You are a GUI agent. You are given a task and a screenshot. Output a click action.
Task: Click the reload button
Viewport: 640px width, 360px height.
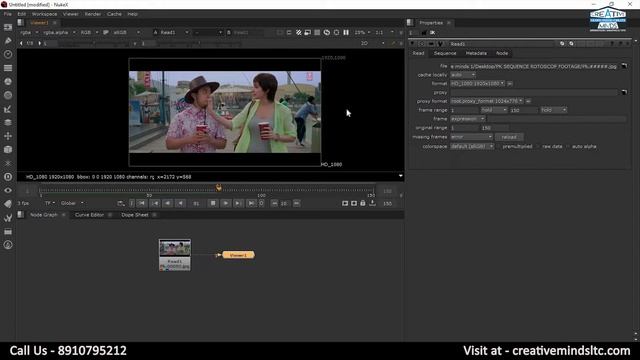click(x=509, y=137)
